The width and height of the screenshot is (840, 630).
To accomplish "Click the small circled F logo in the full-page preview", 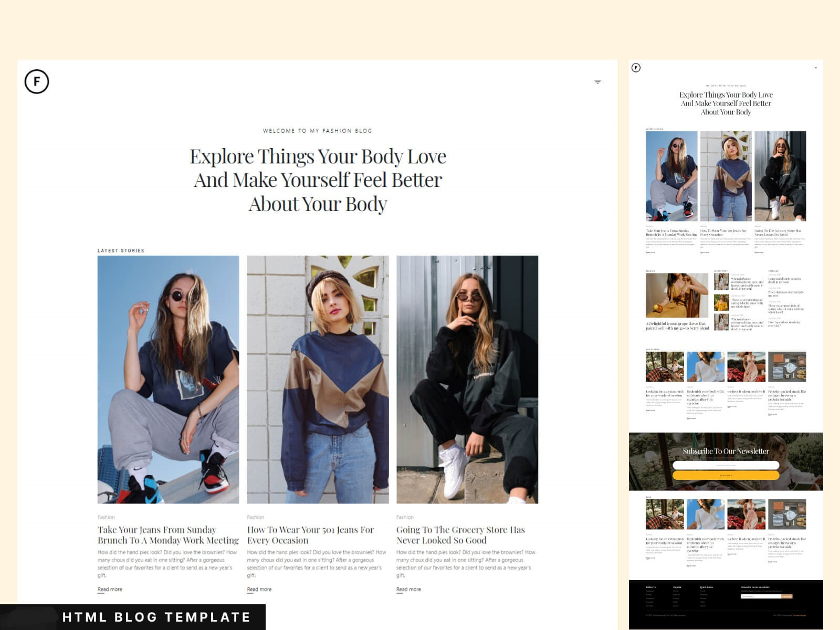I will pos(636,68).
